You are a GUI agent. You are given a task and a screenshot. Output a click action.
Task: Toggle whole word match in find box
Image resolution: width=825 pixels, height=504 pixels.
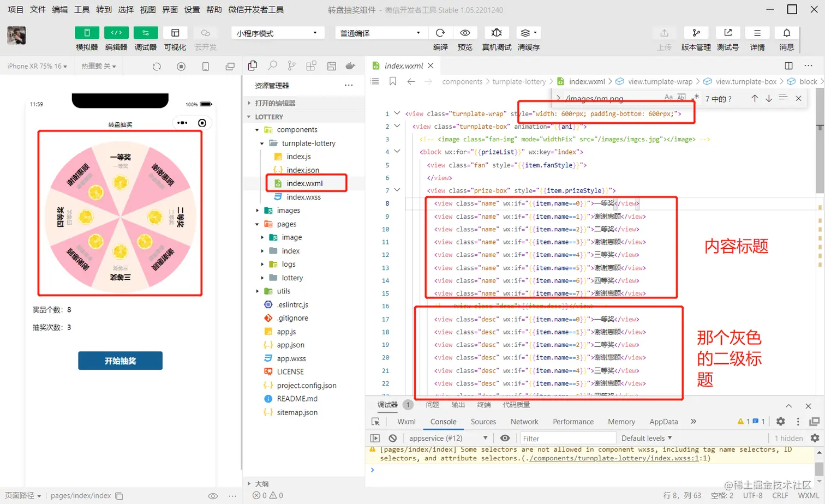pos(681,97)
